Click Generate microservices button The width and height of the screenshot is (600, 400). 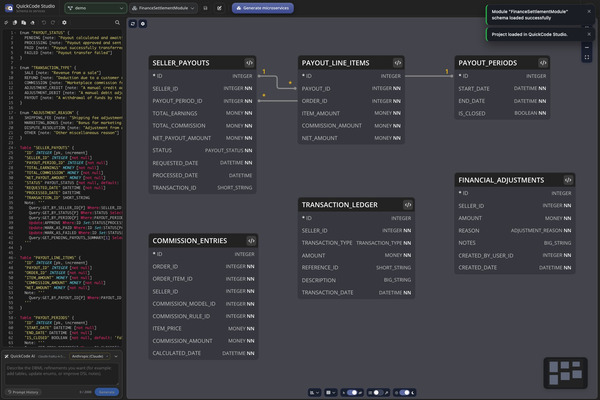(x=263, y=8)
